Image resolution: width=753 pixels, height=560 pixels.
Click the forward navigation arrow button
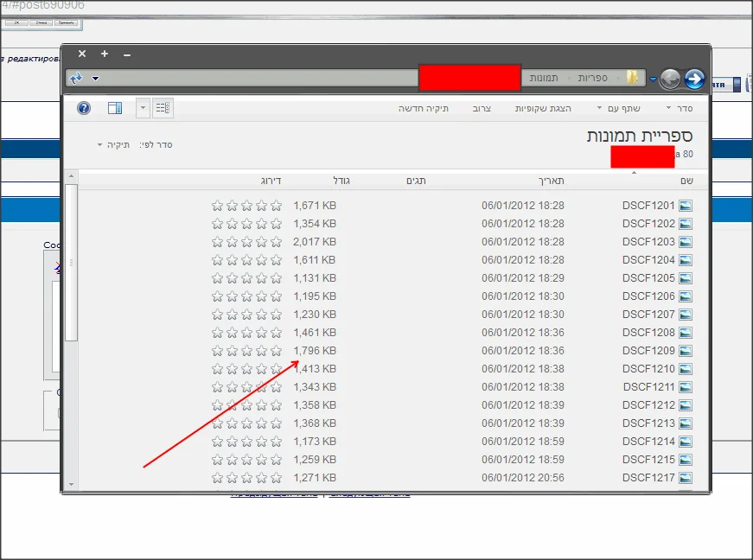pyautogui.click(x=694, y=80)
